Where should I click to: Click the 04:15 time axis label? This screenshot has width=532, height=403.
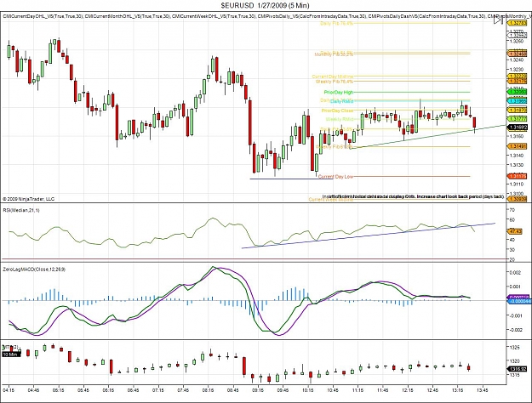point(9,390)
